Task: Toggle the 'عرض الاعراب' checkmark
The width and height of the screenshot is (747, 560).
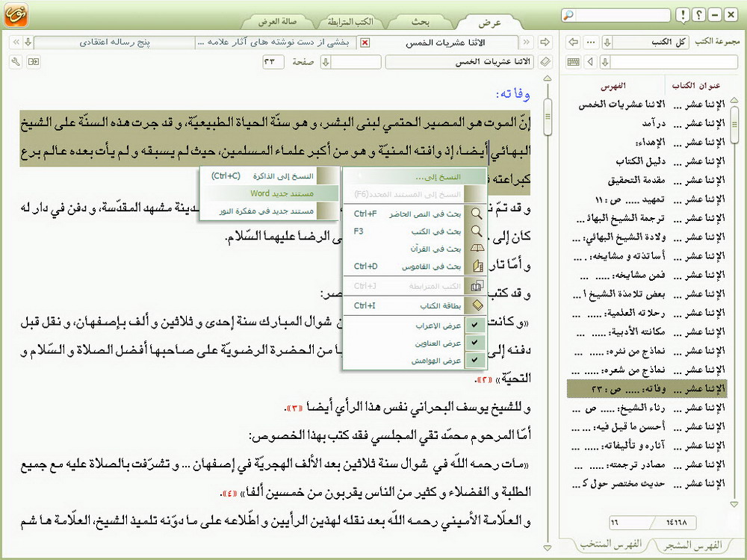Action: point(475,326)
